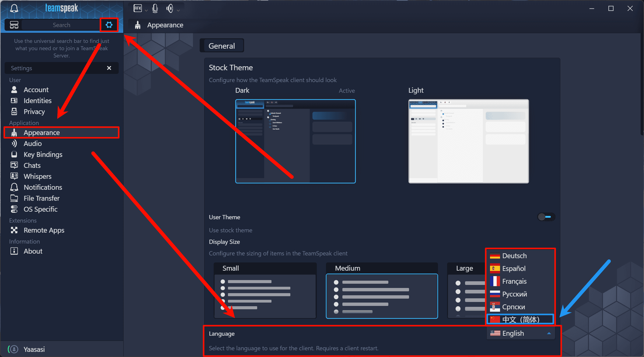This screenshot has width=644, height=357.
Task: Click the Whispers icon
Action: coord(14,176)
